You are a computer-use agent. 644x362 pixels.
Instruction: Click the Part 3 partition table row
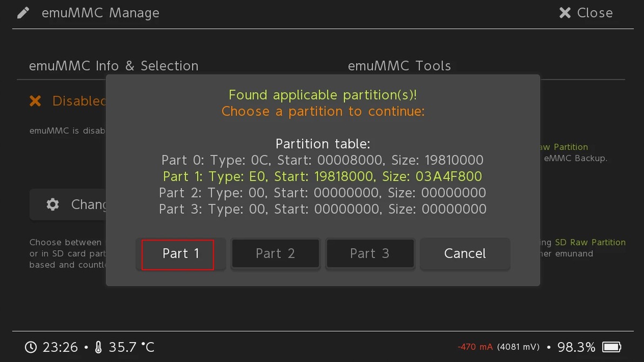pyautogui.click(x=323, y=209)
